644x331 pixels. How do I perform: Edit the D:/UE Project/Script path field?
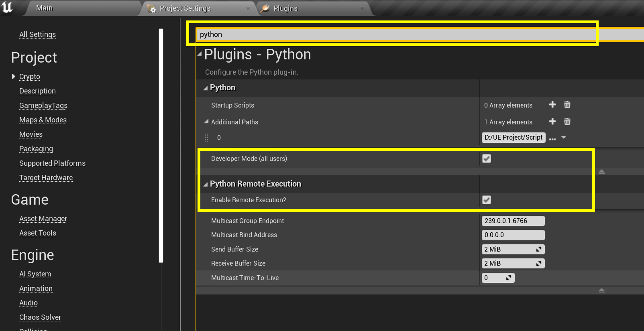tap(513, 138)
